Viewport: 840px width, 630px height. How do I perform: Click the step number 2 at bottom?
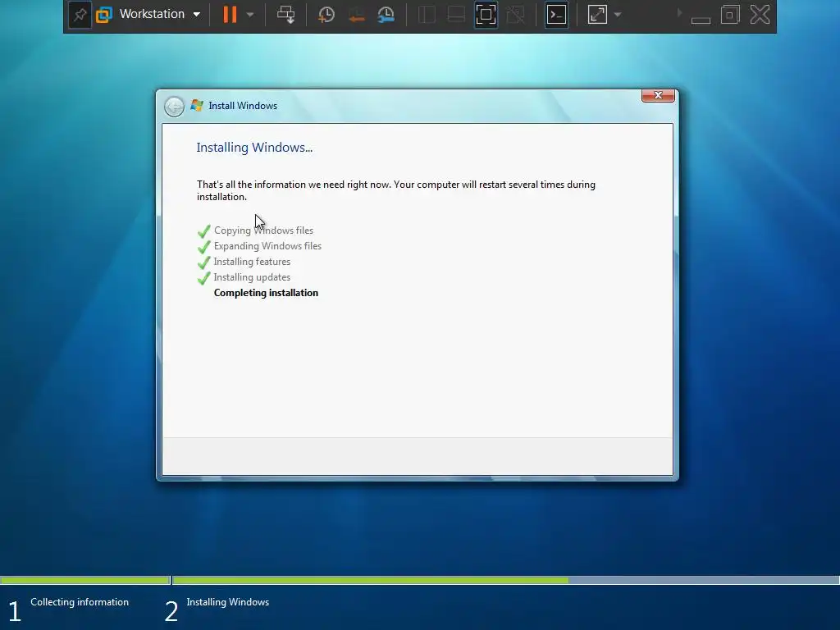click(x=171, y=611)
